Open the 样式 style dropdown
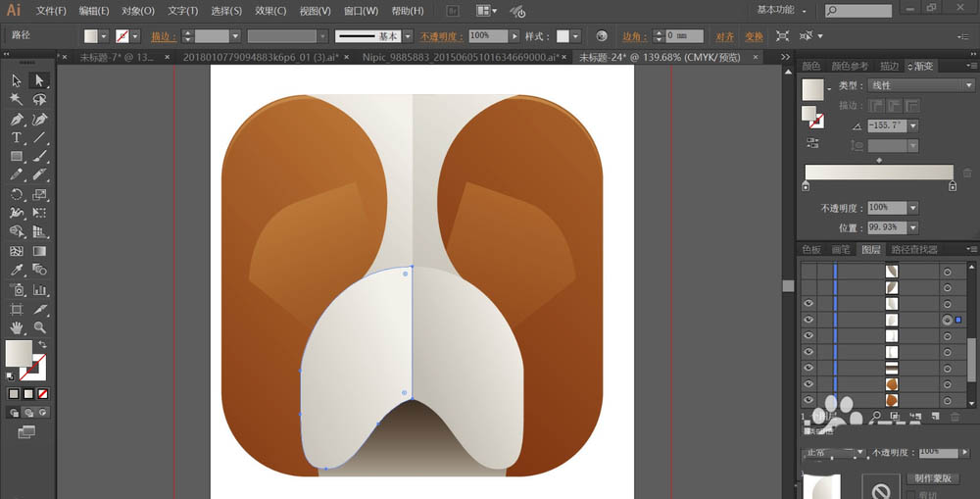The width and height of the screenshot is (980, 499). 575,36
